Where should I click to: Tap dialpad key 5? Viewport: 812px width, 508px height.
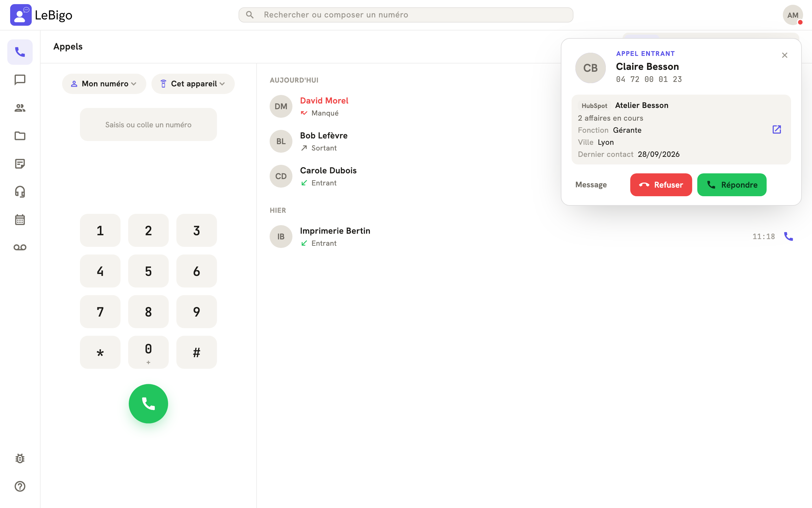click(x=148, y=271)
